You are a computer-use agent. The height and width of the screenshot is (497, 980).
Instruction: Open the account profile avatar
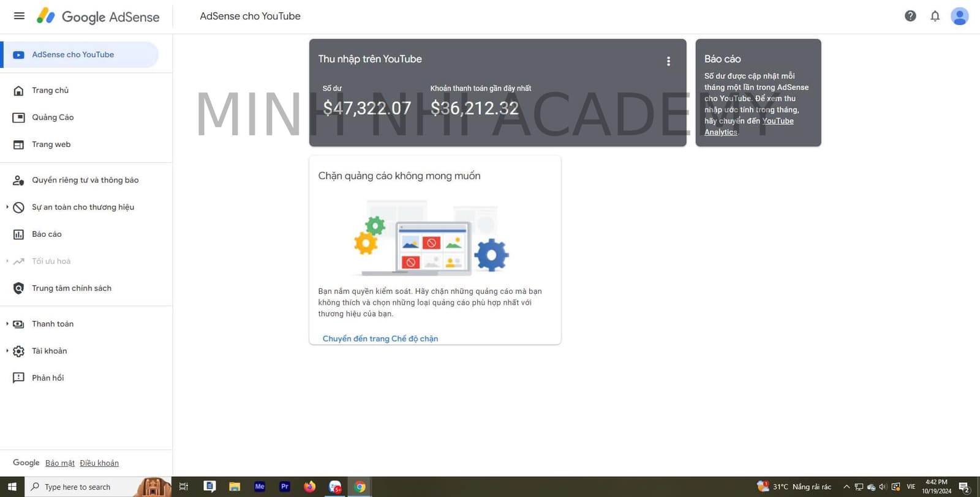tap(959, 16)
